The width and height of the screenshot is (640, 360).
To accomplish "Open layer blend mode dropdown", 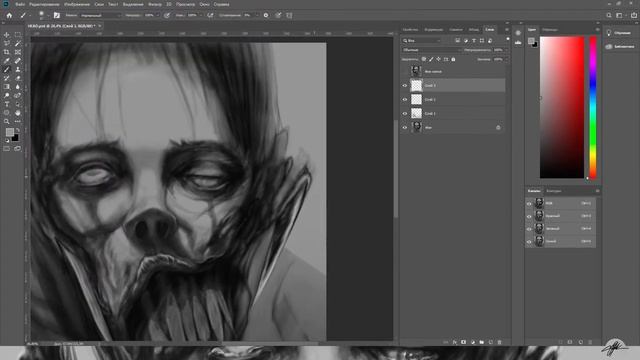I will pos(431,50).
